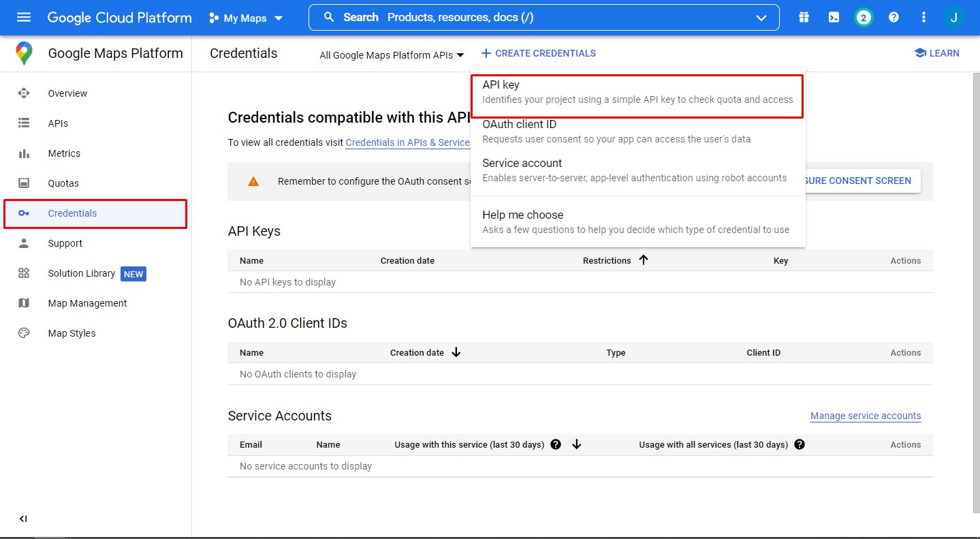Screen dimensions: 980x539
Task: Click the search magnifier icon
Action: click(x=329, y=18)
